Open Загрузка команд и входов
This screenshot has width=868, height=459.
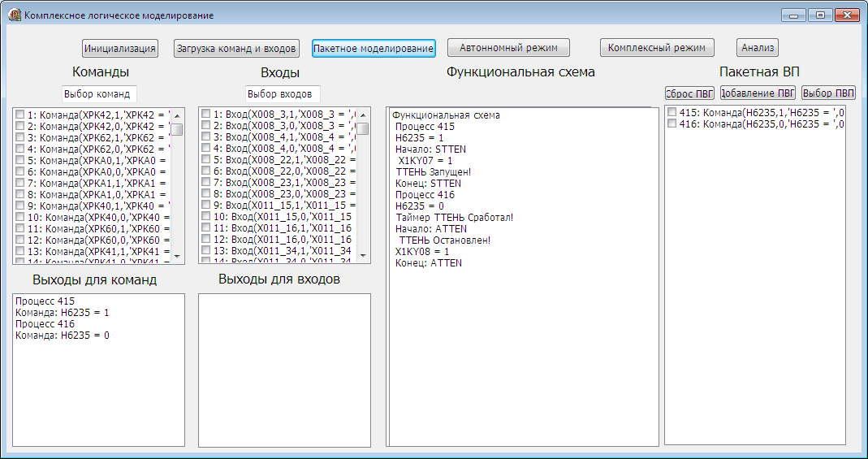[236, 48]
